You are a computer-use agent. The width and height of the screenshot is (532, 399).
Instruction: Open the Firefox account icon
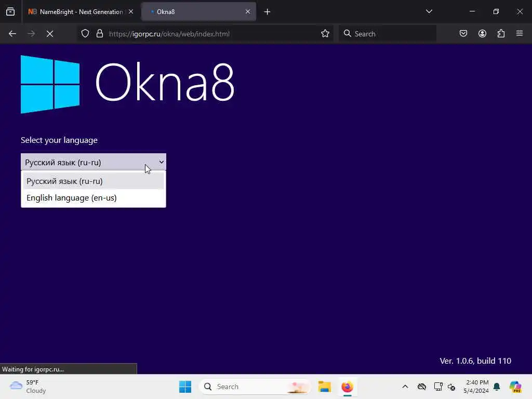click(482, 34)
